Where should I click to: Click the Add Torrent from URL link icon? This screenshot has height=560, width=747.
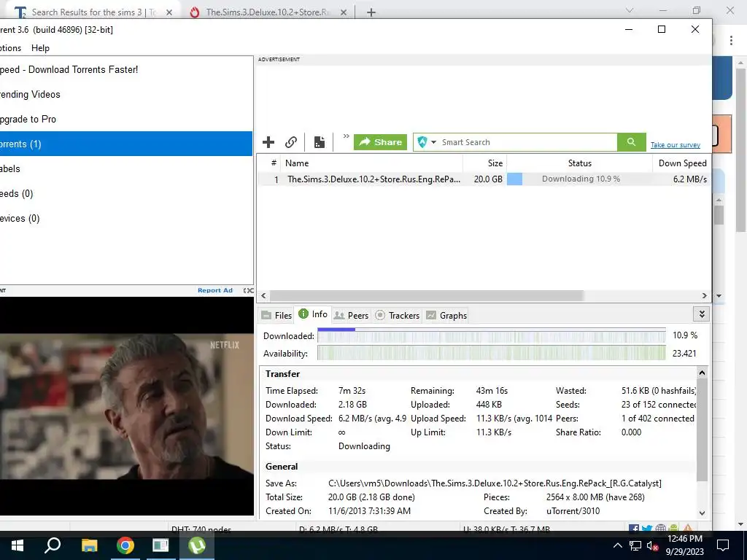point(291,142)
